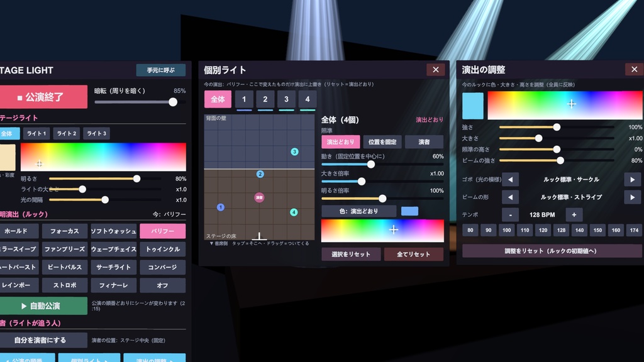Activate the ソフトウォッシュ look

coord(113,231)
